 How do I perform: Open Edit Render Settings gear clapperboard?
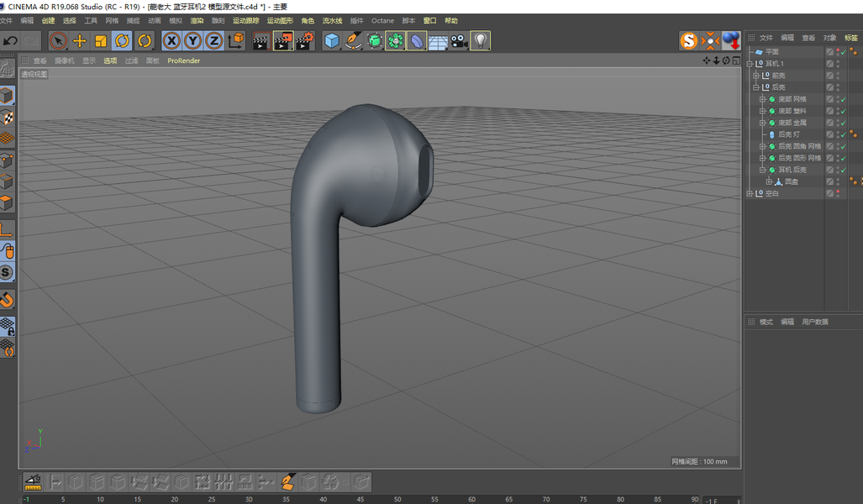(x=305, y=40)
